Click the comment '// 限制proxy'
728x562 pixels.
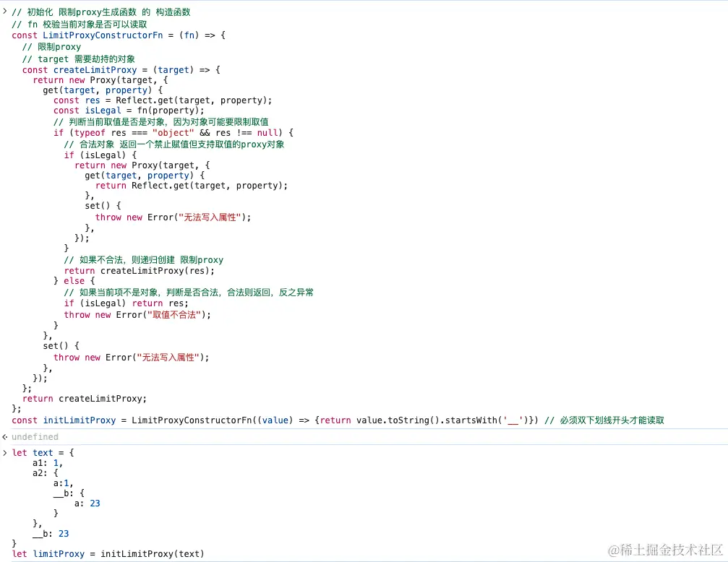(51, 47)
